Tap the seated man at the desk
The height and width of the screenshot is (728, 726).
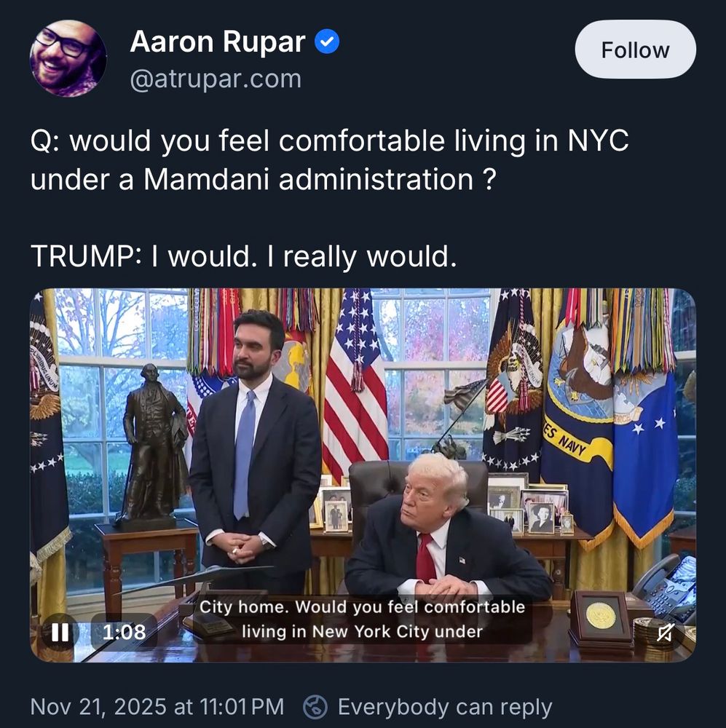click(447, 529)
